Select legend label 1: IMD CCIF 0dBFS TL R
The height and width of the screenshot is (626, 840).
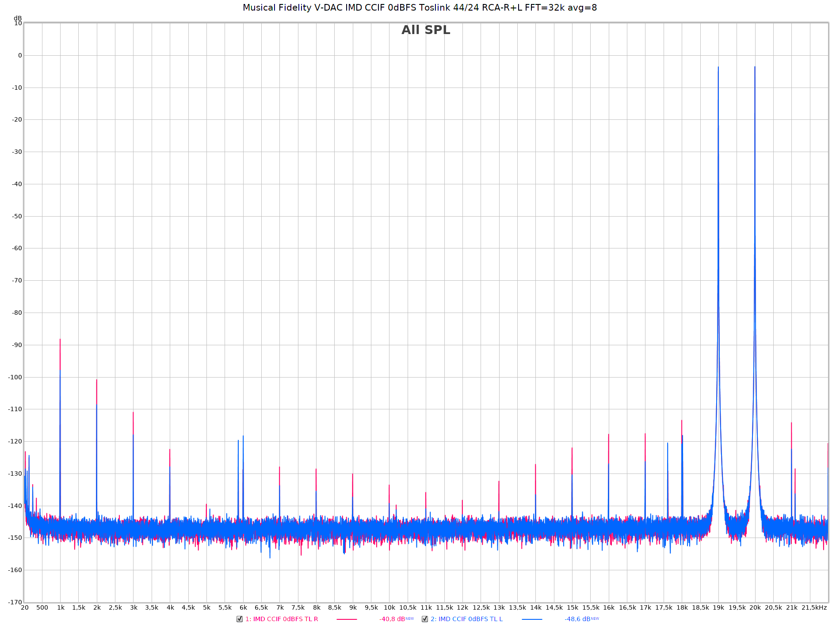click(x=282, y=619)
